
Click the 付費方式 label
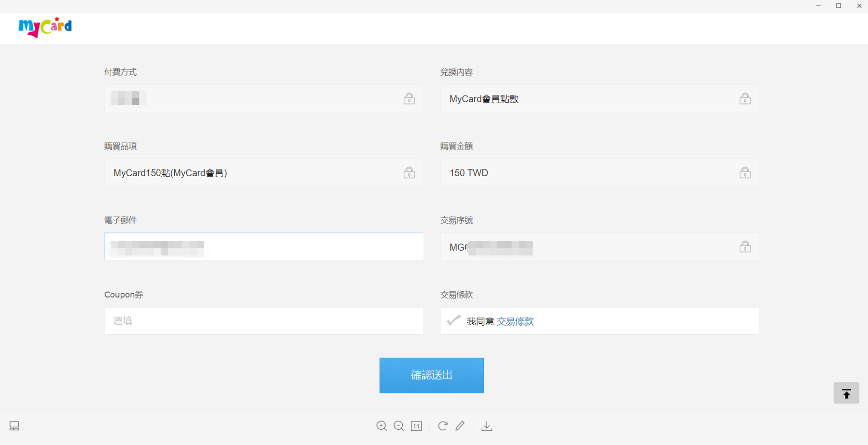[121, 72]
